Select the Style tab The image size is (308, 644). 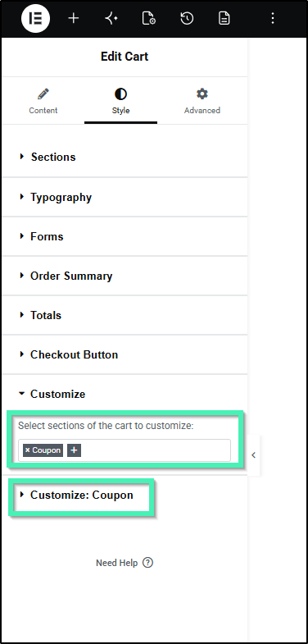[120, 101]
